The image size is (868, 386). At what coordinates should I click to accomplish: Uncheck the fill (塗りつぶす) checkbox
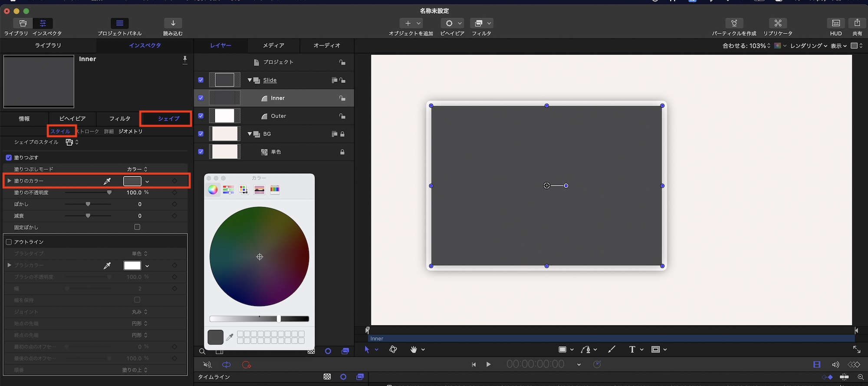[x=9, y=158]
